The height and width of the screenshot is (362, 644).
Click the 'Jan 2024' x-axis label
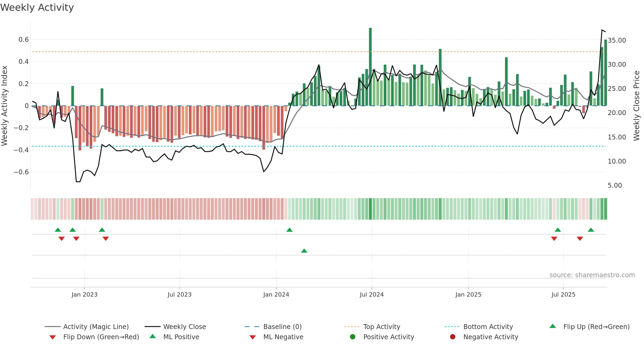click(x=276, y=294)
